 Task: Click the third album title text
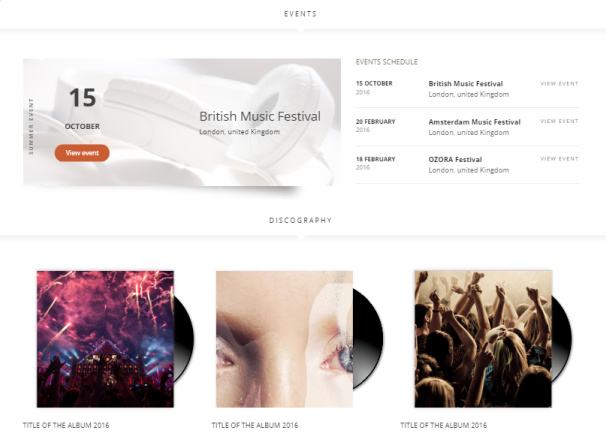pos(443,425)
